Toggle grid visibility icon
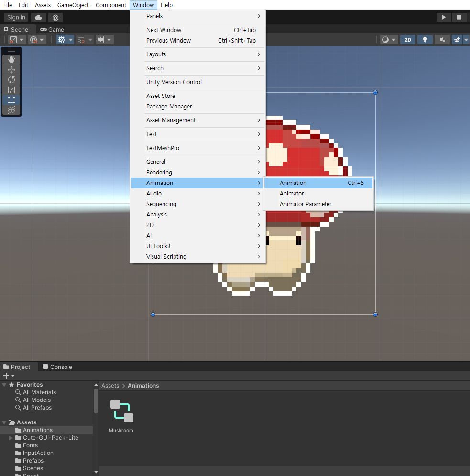This screenshot has height=476, width=470. pos(62,40)
